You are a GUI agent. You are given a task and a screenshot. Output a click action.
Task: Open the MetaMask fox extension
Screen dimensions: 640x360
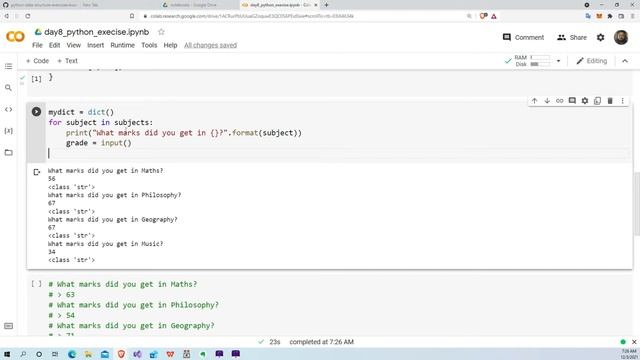pos(599,16)
